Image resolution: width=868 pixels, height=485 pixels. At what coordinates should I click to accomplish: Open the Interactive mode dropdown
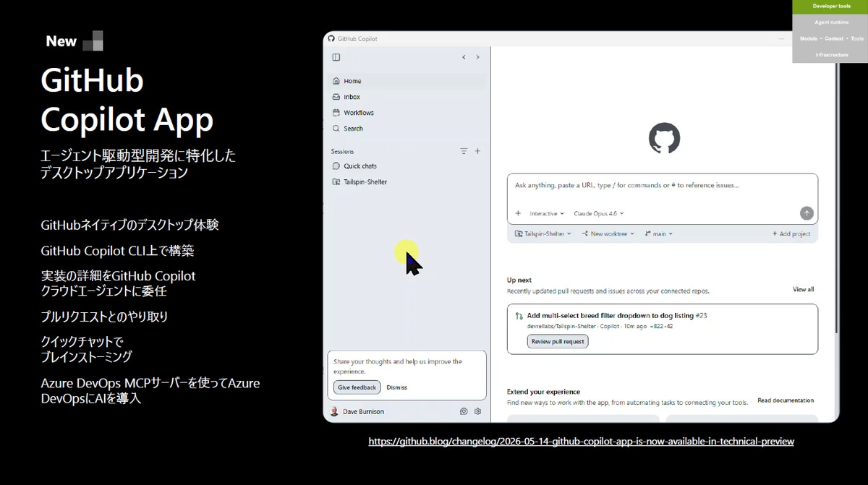pos(547,213)
